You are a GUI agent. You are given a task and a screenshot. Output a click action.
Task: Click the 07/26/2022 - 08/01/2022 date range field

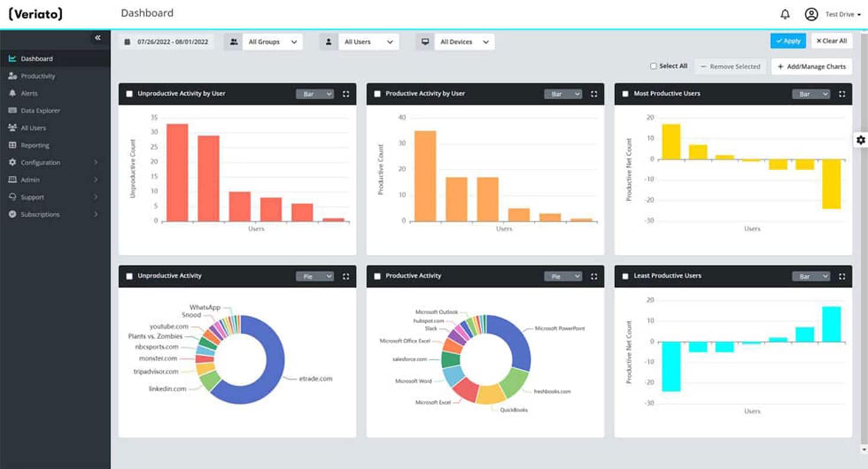[x=171, y=41]
